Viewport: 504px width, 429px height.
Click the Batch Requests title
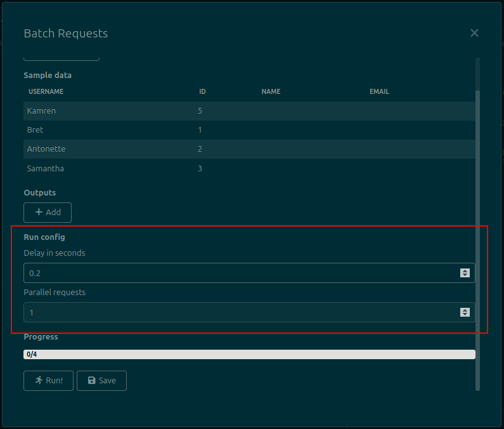[66, 34]
